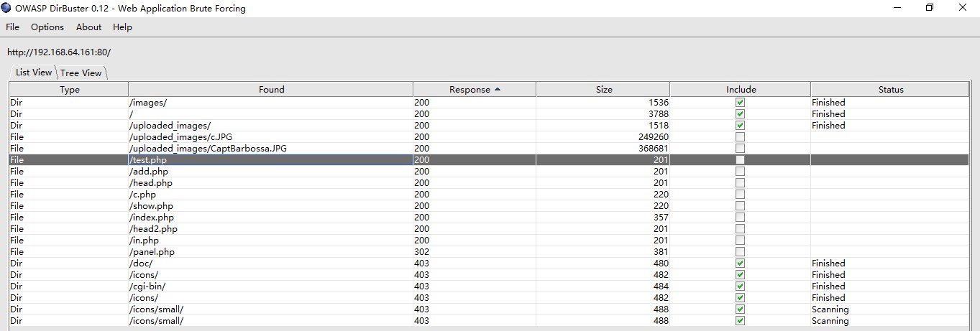Check Include for /test.php row
Screen dimensions: 980x331
pyautogui.click(x=741, y=160)
